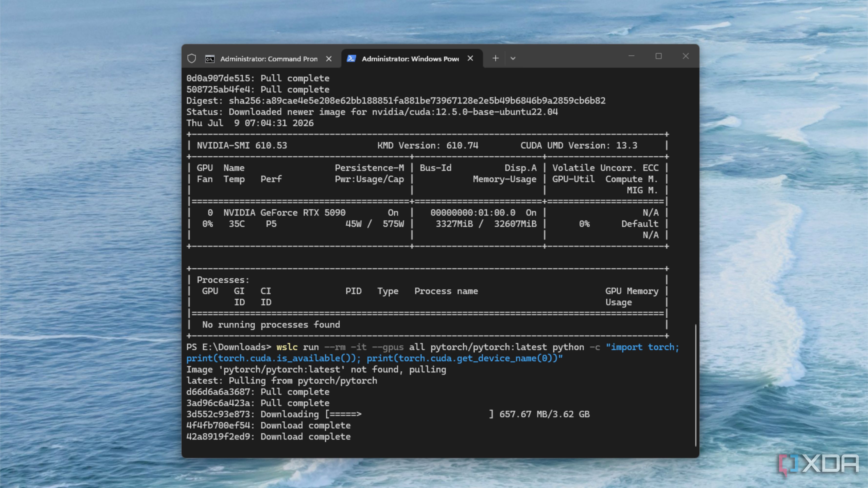This screenshot has height=488, width=868.
Task: Maximize the Terminal window
Action: (x=658, y=56)
